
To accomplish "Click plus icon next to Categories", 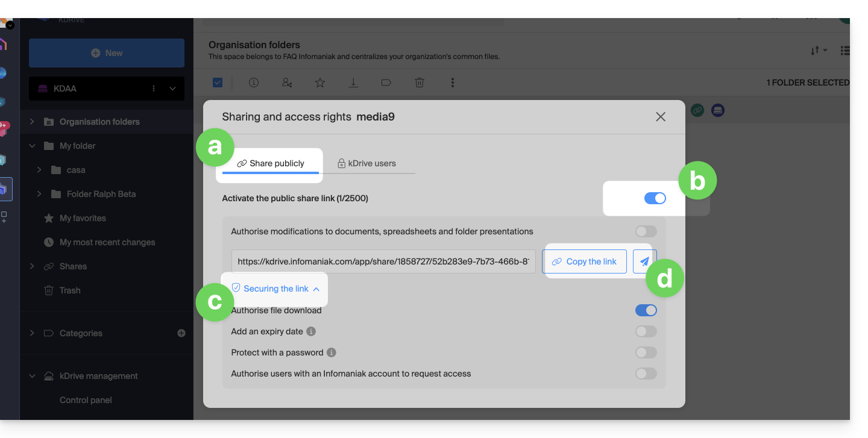I will pos(181,333).
